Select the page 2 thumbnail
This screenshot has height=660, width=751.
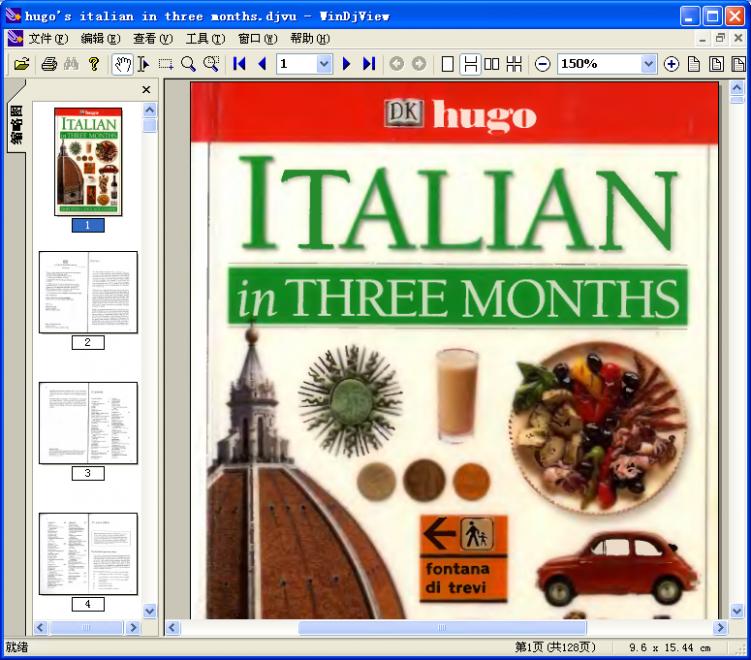point(88,292)
